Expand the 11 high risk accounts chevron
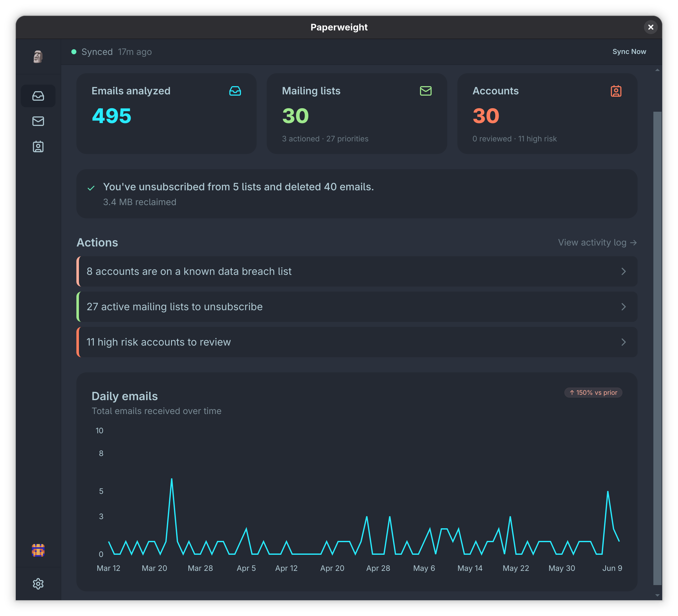Viewport: 678px width, 616px height. pos(623,342)
